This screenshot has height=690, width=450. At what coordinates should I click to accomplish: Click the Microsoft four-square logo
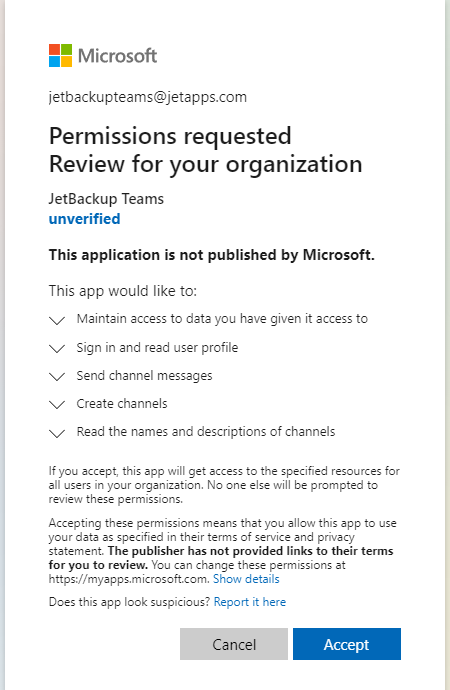pos(60,55)
